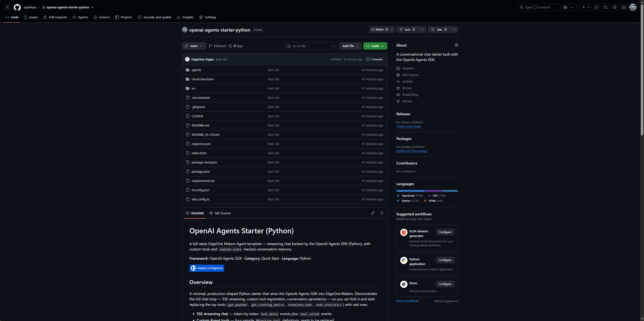This screenshot has height=321, width=644.
Task: Click the purple CSS language bar segment
Action: click(x=434, y=191)
